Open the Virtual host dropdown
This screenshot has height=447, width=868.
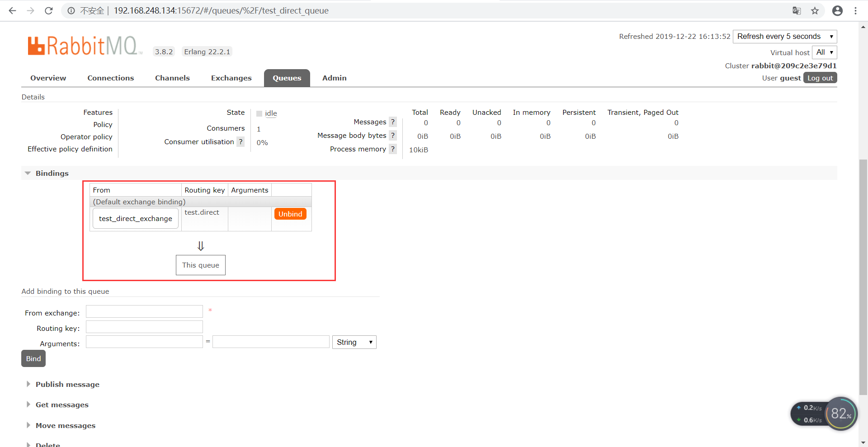(825, 52)
